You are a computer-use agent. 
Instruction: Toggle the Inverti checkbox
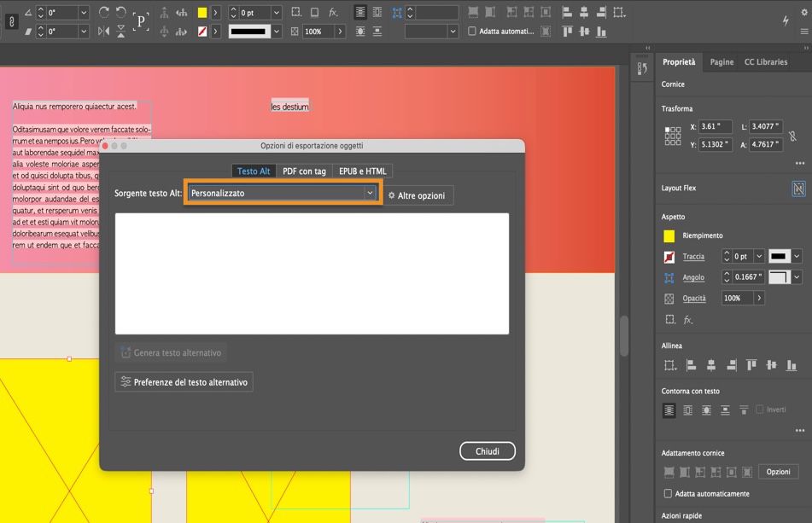tap(760, 410)
